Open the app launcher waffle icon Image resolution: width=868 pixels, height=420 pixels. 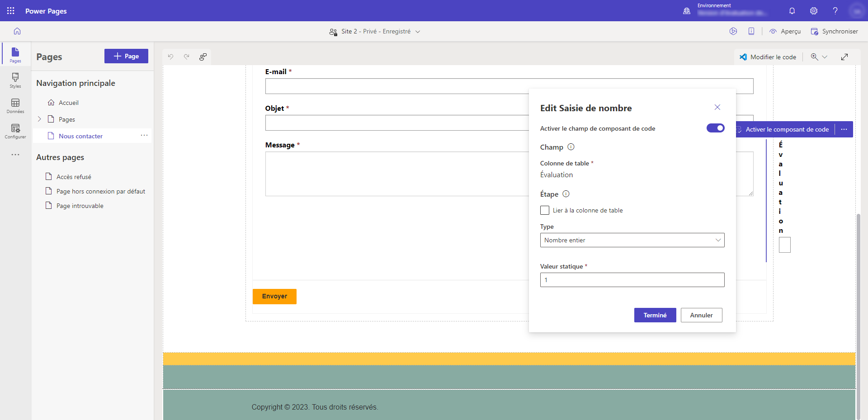pos(11,10)
